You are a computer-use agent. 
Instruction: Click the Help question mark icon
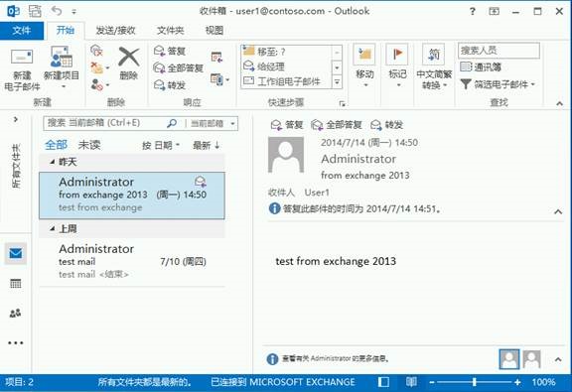tap(472, 11)
